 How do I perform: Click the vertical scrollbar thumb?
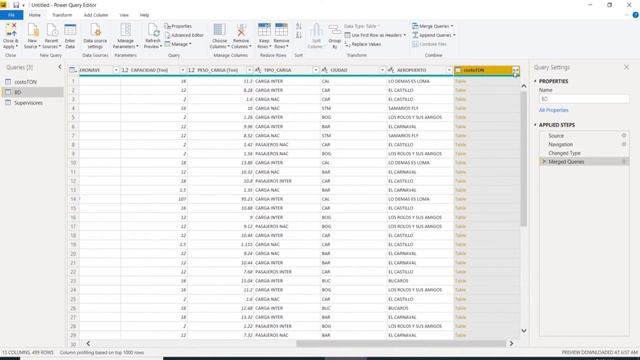pos(524,158)
